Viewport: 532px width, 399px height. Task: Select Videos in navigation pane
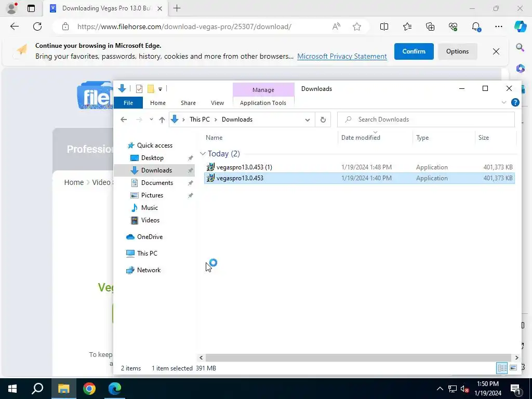[x=150, y=220]
